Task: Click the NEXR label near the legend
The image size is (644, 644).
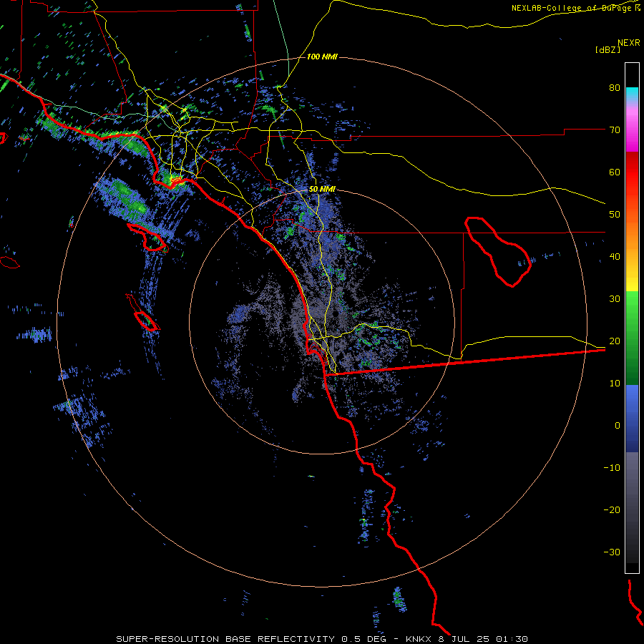Action: click(629, 43)
